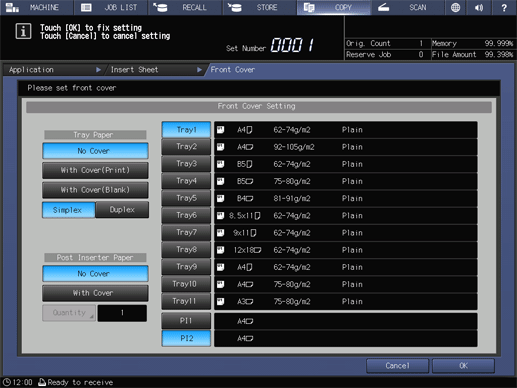Switch to the JOB LIST tab
The image size is (517, 388).
111,7
